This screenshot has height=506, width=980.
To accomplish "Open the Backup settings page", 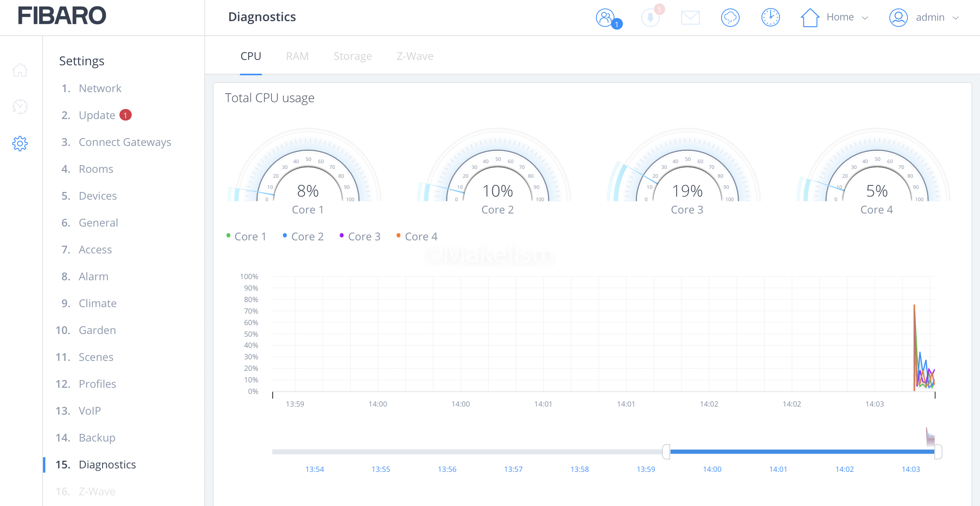I will pos(97,438).
